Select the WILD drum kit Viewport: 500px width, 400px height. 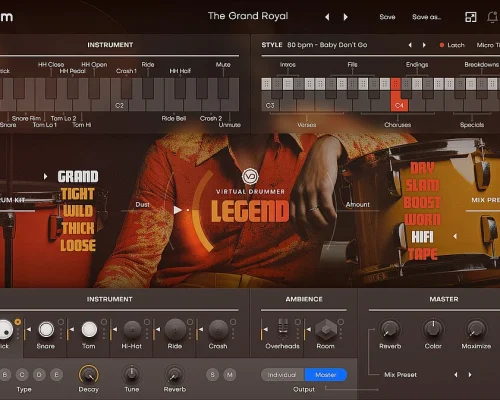[x=78, y=211]
